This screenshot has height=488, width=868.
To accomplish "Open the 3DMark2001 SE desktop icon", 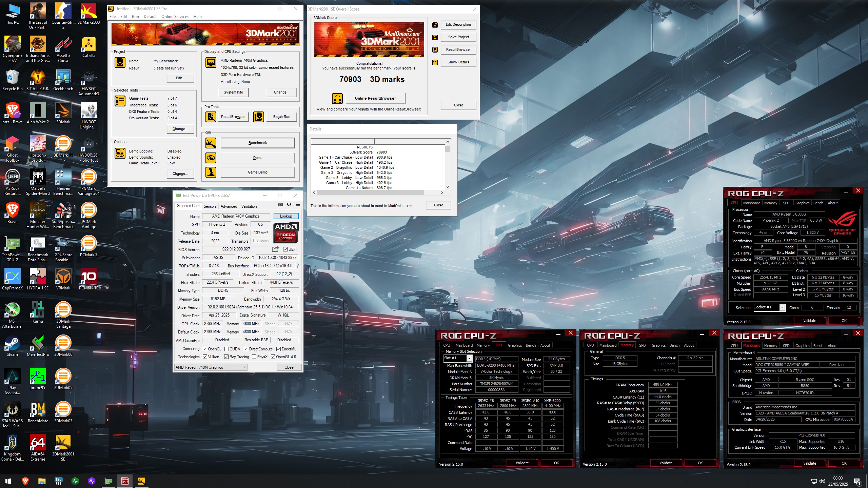I will pos(63,448).
